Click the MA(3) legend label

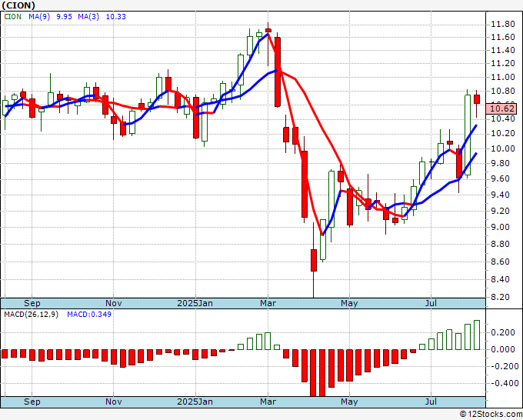point(88,17)
